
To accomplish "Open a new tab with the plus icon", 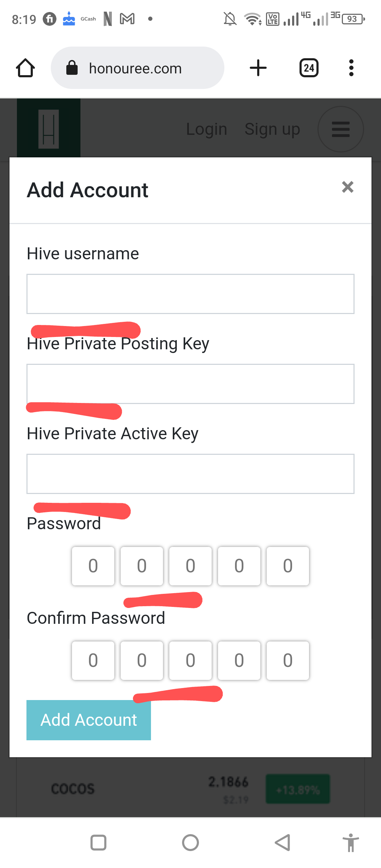I will [258, 68].
